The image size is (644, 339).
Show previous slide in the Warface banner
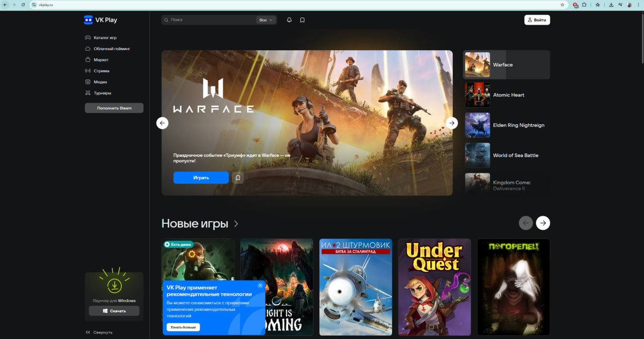[x=163, y=123]
